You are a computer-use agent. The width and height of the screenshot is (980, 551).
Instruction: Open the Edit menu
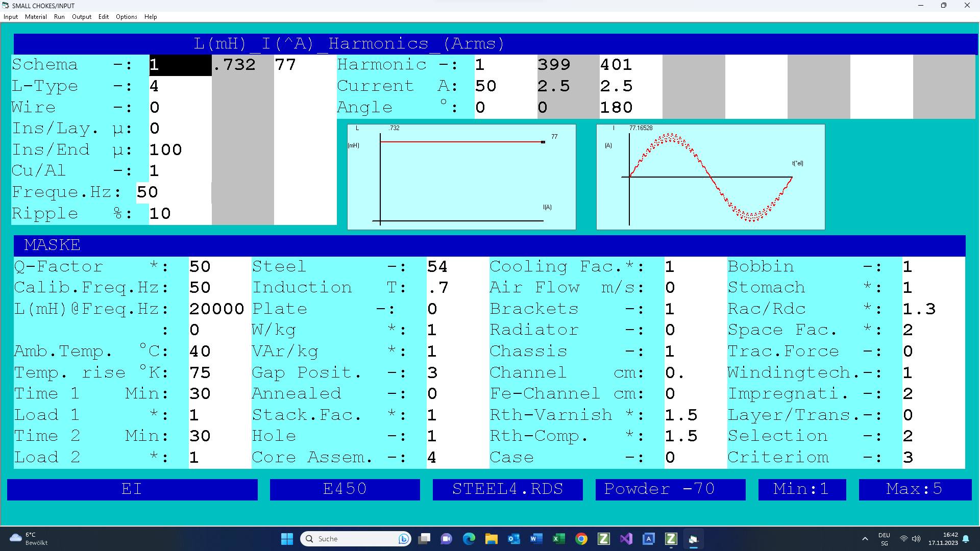tap(104, 17)
